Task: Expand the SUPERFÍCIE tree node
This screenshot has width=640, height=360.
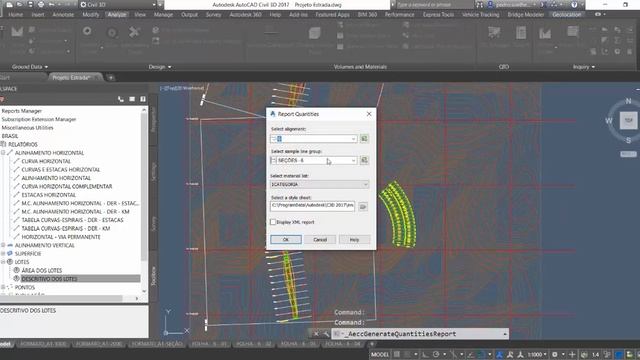Action: (3, 254)
